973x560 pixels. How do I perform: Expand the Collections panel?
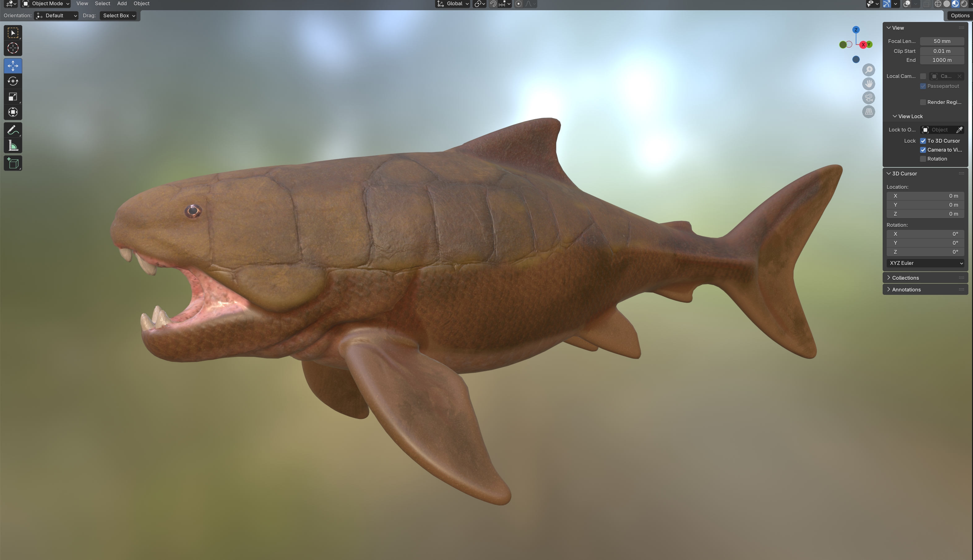pyautogui.click(x=905, y=278)
